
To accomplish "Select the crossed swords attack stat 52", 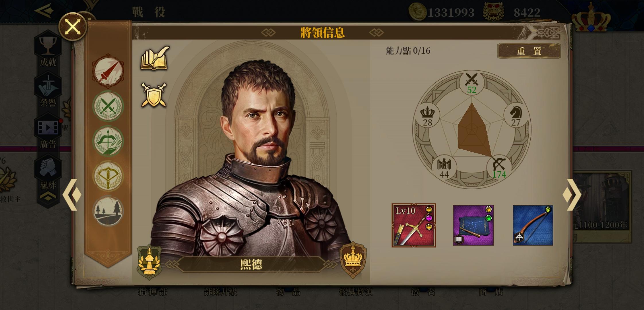I will point(472,83).
